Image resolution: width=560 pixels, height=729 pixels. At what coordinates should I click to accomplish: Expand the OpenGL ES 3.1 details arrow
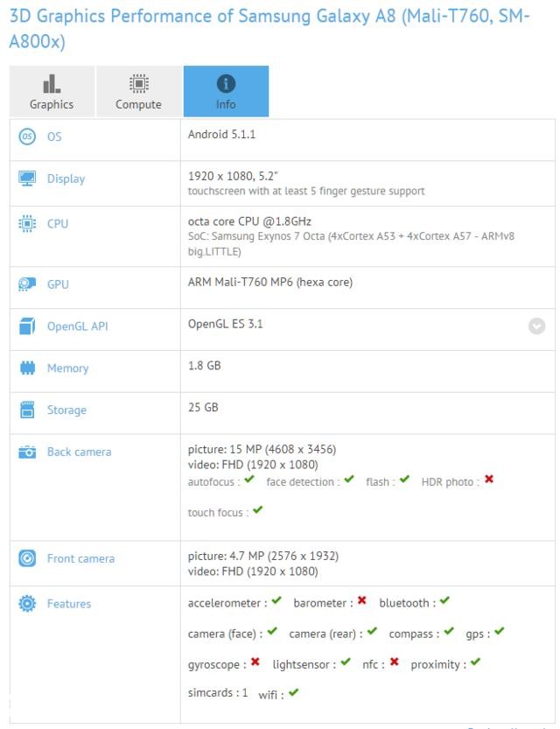(x=536, y=326)
